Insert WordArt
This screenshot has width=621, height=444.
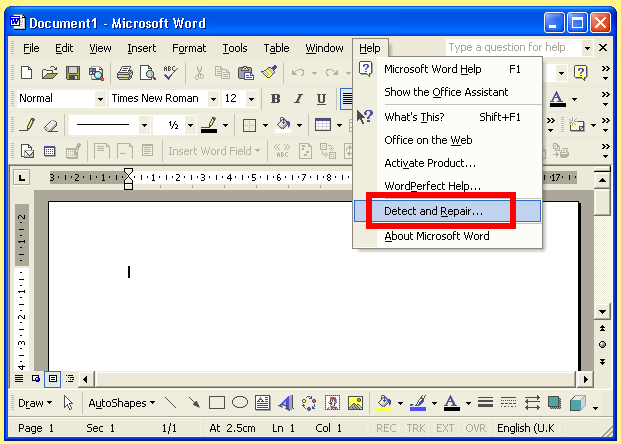286,403
